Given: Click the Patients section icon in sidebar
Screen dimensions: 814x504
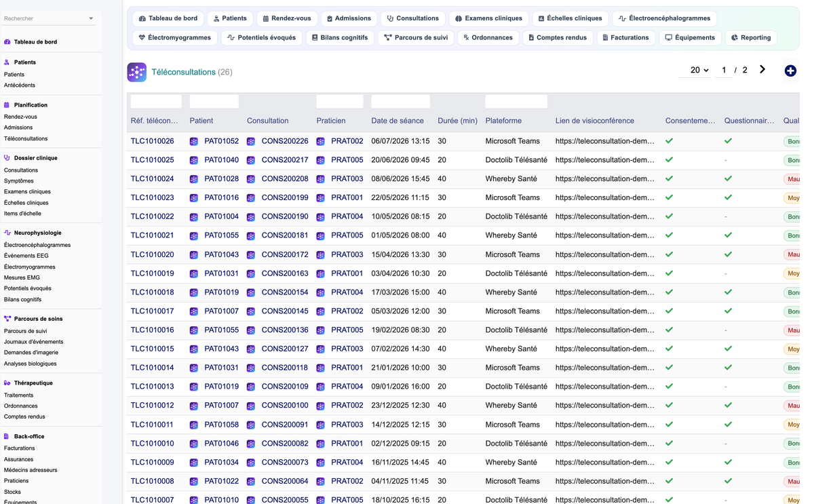Looking at the screenshot, I should [7, 62].
